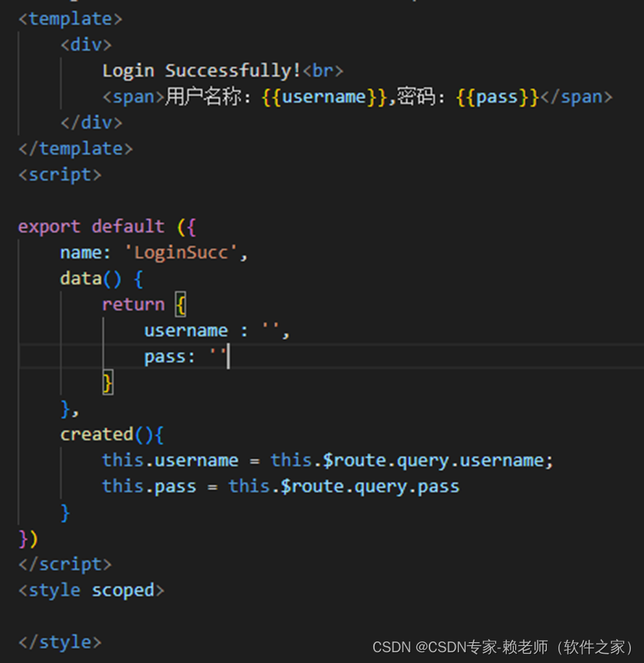Viewport: 644px width, 663px height.
Task: Click the closing '})' of export default
Action: pos(29,539)
